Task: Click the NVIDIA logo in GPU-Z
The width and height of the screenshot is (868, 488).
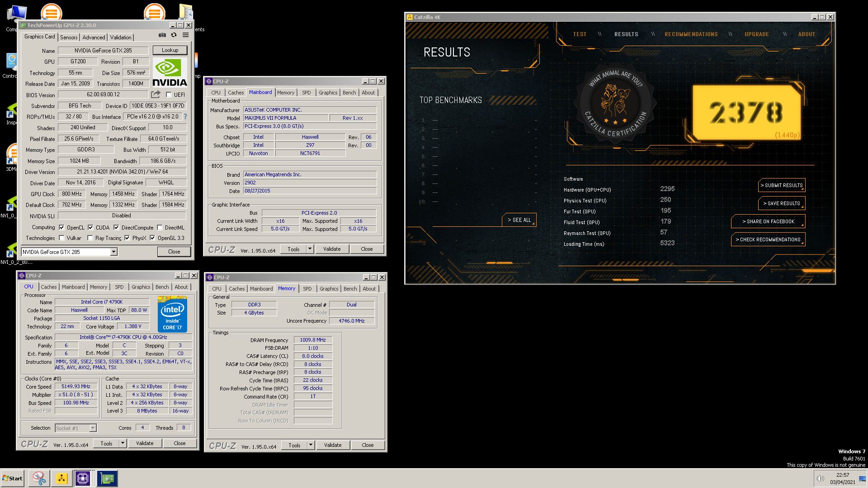Action: (170, 72)
